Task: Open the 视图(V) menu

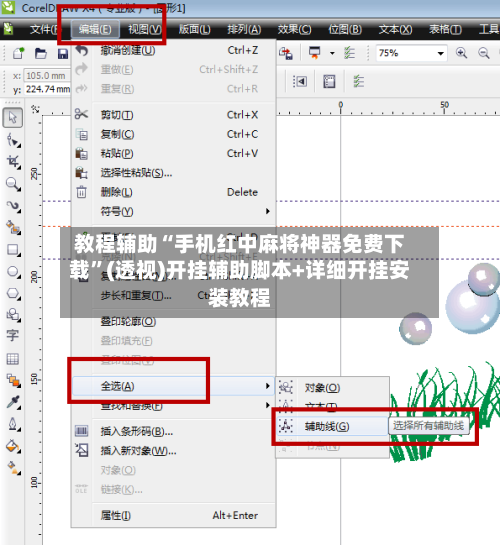Action: point(145,29)
